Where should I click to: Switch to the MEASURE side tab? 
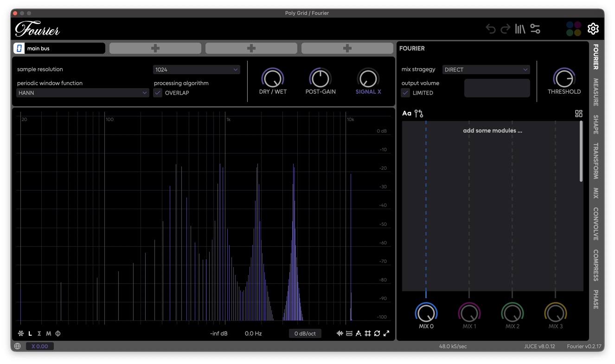(596, 92)
